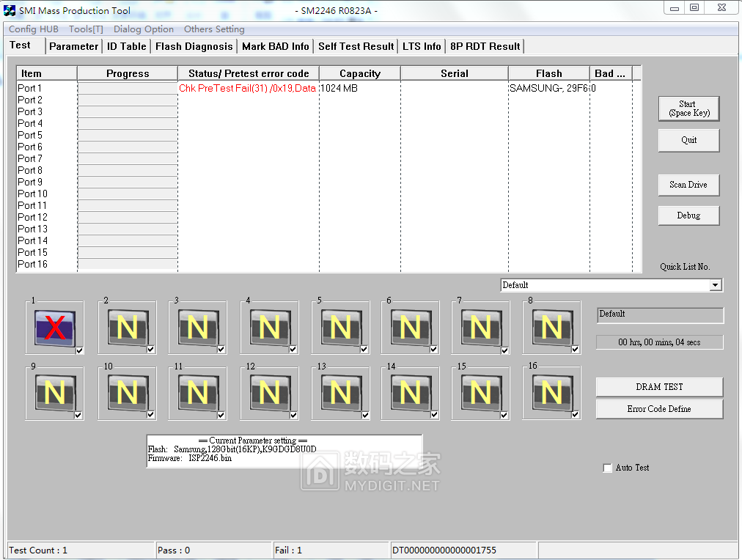Image resolution: width=742 pixels, height=560 pixels.
Task: Select the port 9 drive icon
Action: pos(54,393)
